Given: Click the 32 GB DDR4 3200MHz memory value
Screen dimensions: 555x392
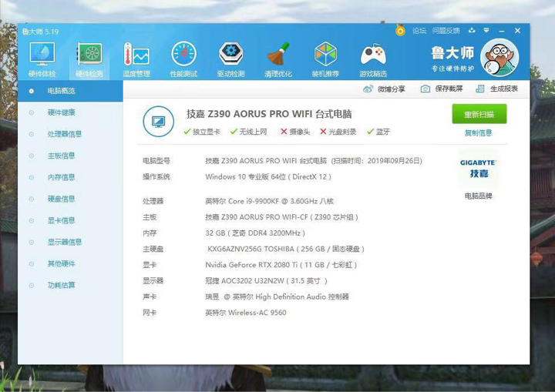Looking at the screenshot, I should pyautogui.click(x=255, y=233).
